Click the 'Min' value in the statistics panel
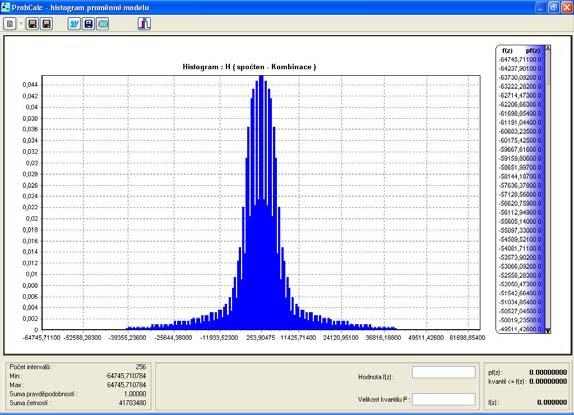Viewport: 574px width, 415px height. 126,376
